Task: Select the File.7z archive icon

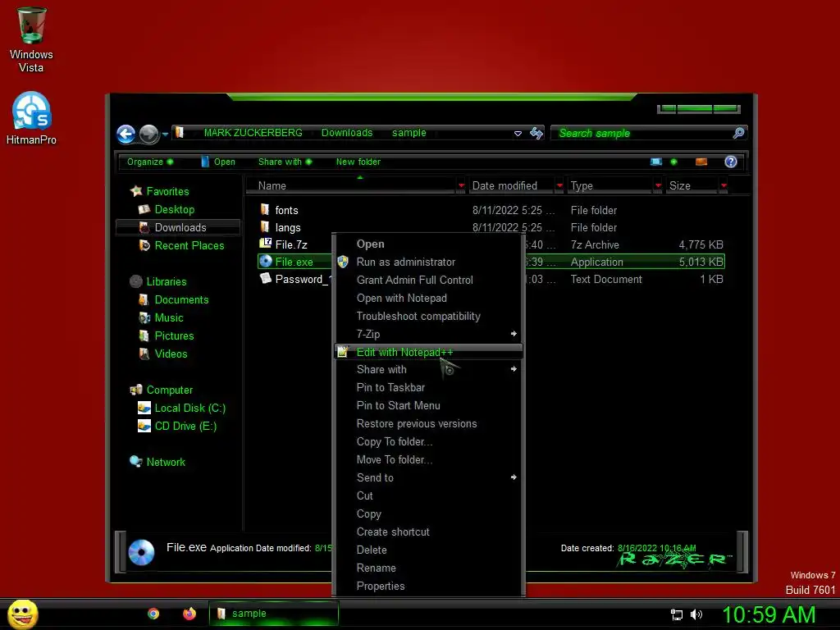Action: click(x=265, y=244)
